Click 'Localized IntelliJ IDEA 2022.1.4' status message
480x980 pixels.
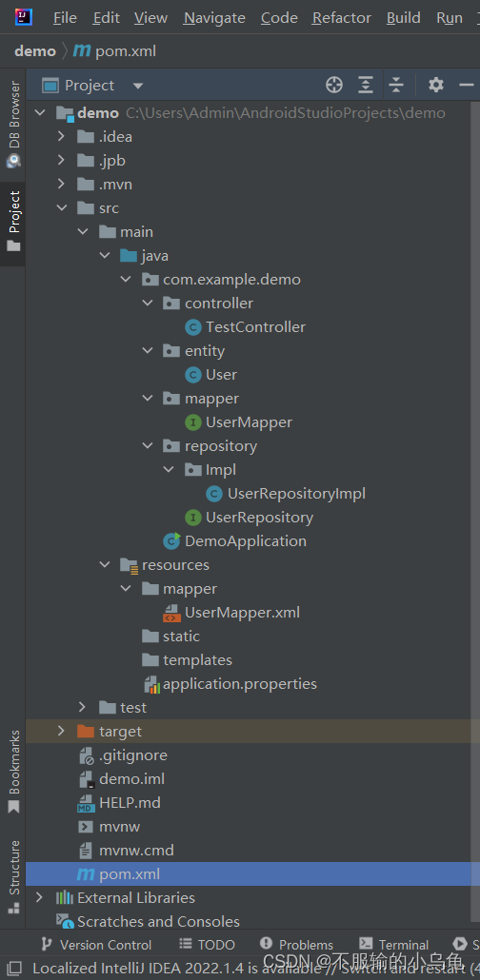click(x=256, y=969)
